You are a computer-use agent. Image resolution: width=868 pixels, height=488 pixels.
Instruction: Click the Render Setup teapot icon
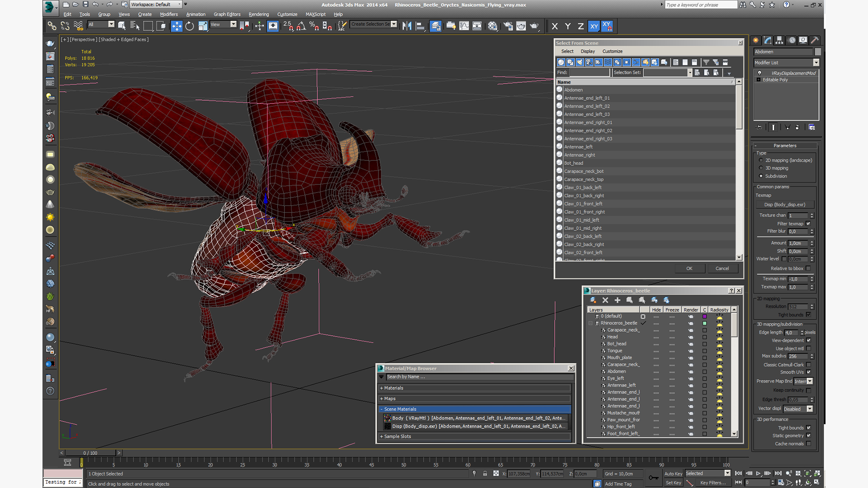tap(508, 26)
